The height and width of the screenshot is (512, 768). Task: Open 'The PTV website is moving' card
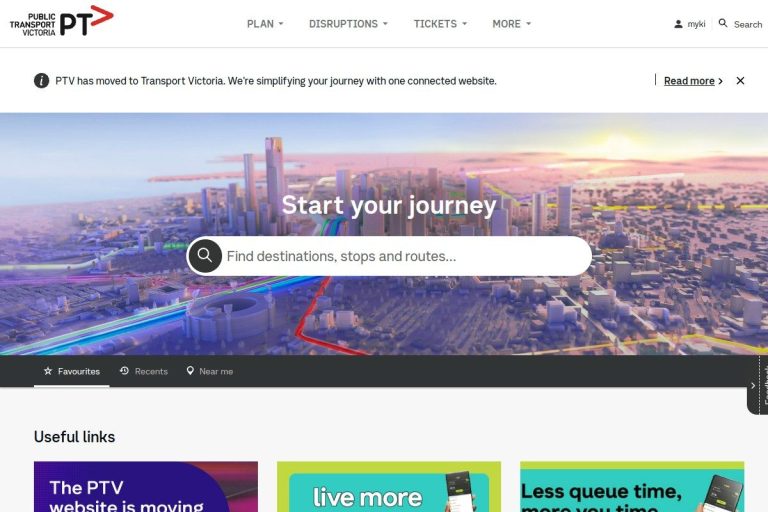pyautogui.click(x=146, y=487)
